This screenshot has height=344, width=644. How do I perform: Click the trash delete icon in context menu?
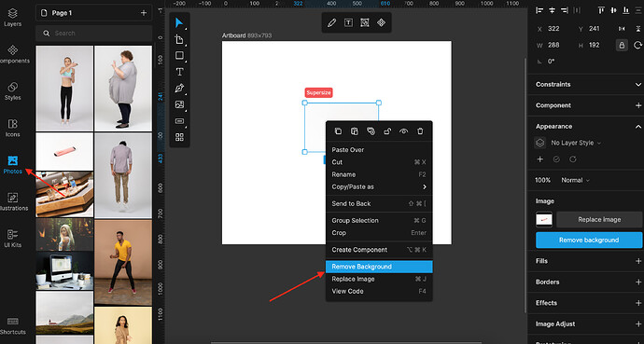coord(420,131)
